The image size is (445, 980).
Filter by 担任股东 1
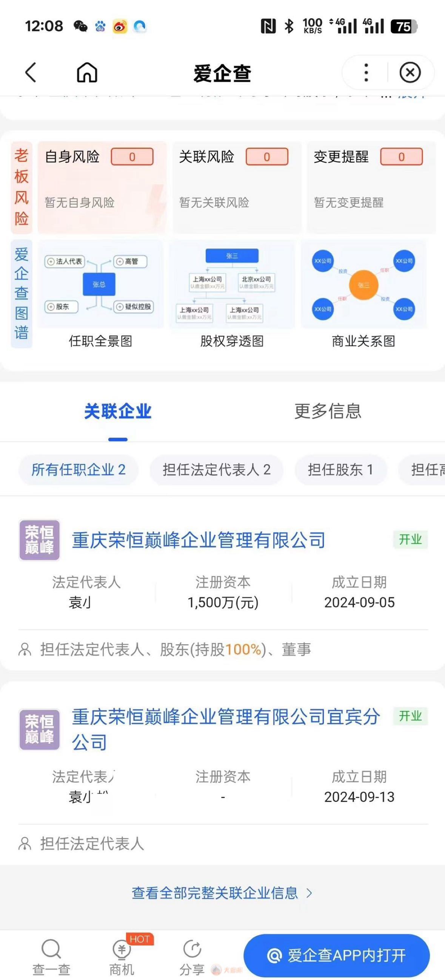pos(340,470)
